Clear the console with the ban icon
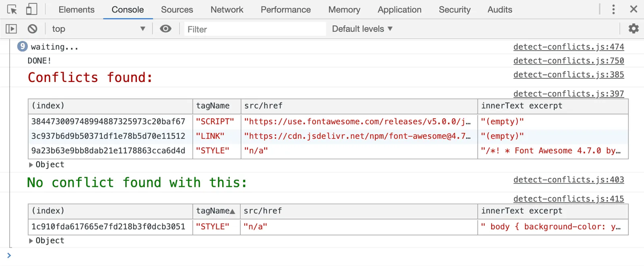 (x=32, y=29)
